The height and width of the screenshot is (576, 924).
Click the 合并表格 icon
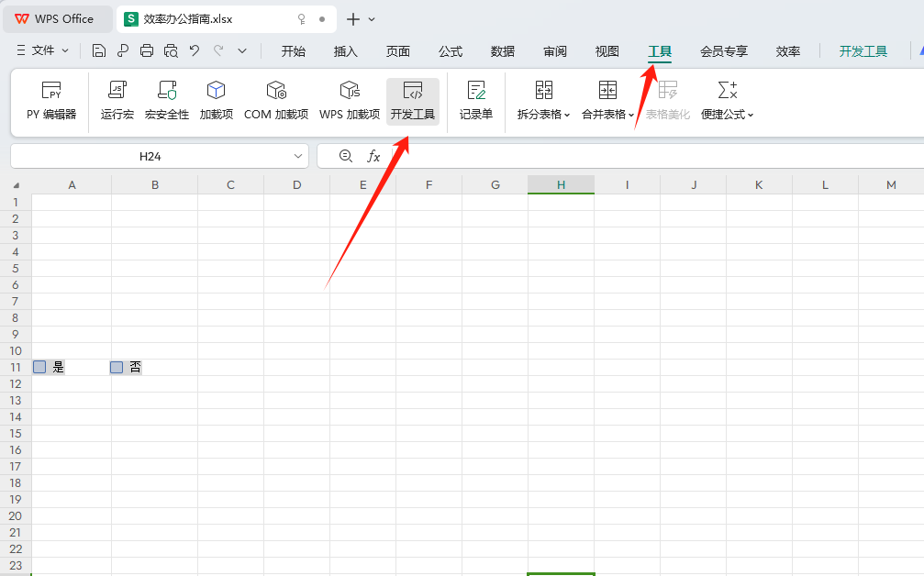607,90
